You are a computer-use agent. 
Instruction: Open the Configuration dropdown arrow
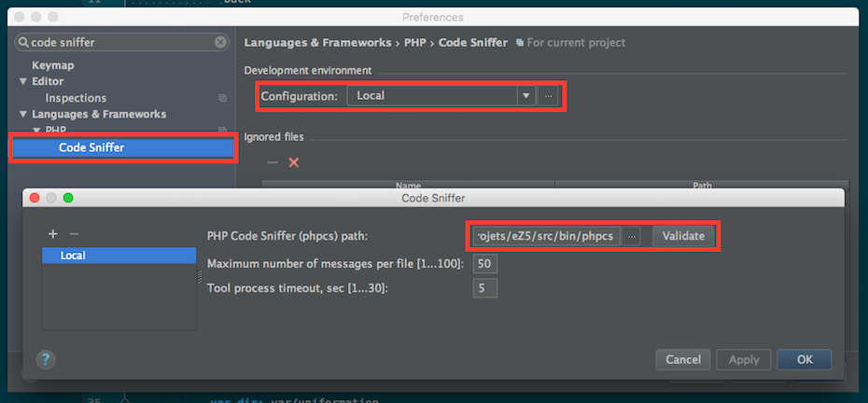(x=526, y=95)
